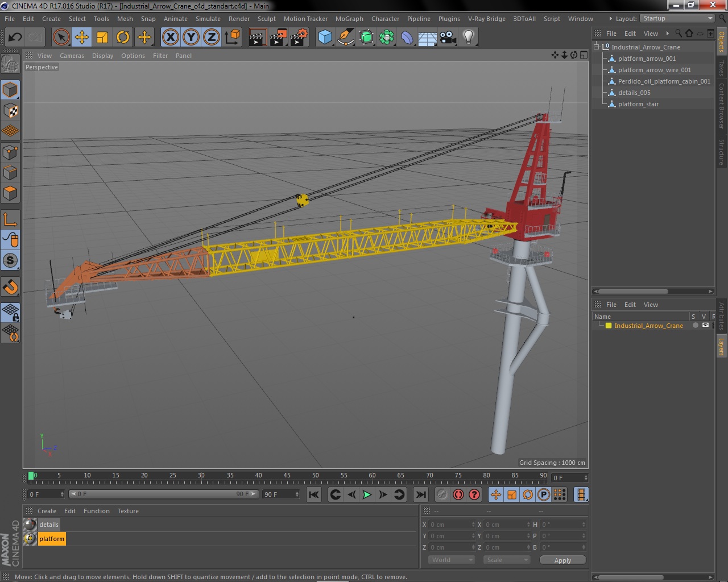The width and height of the screenshot is (728, 582).
Task: Open the Mesh menu
Action: coord(125,19)
